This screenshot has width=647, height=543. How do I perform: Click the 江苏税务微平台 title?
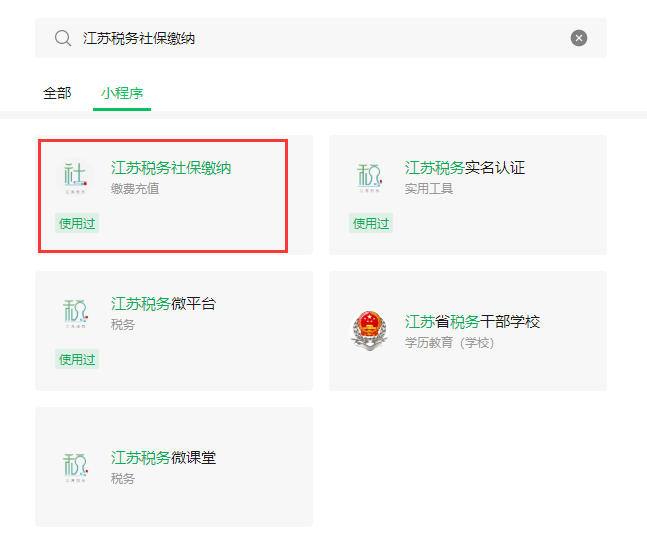(x=163, y=304)
